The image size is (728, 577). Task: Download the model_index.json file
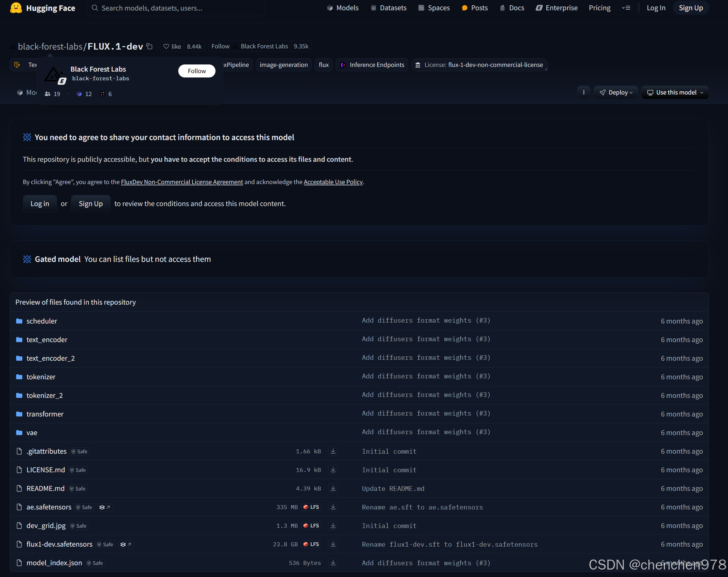[x=333, y=562]
